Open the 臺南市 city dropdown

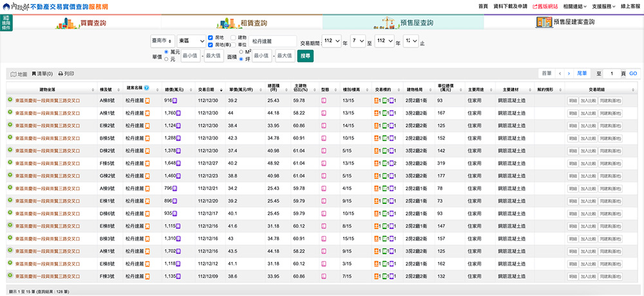(162, 42)
